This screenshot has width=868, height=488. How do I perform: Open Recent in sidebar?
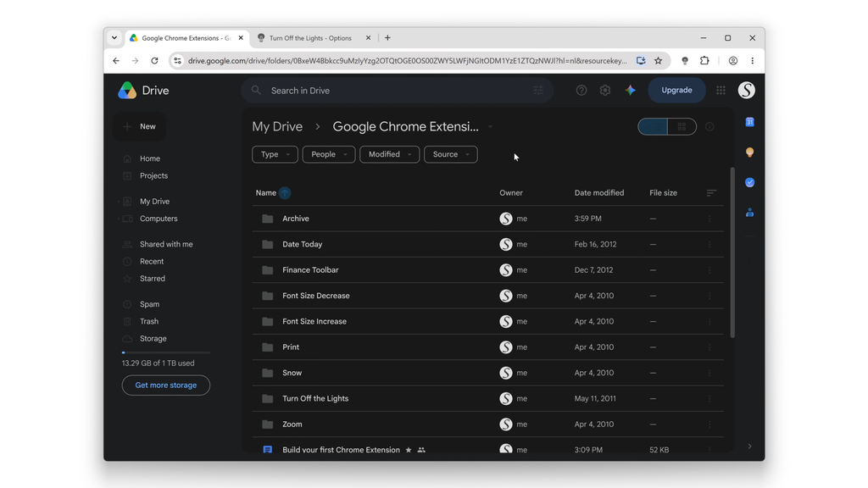tap(152, 261)
